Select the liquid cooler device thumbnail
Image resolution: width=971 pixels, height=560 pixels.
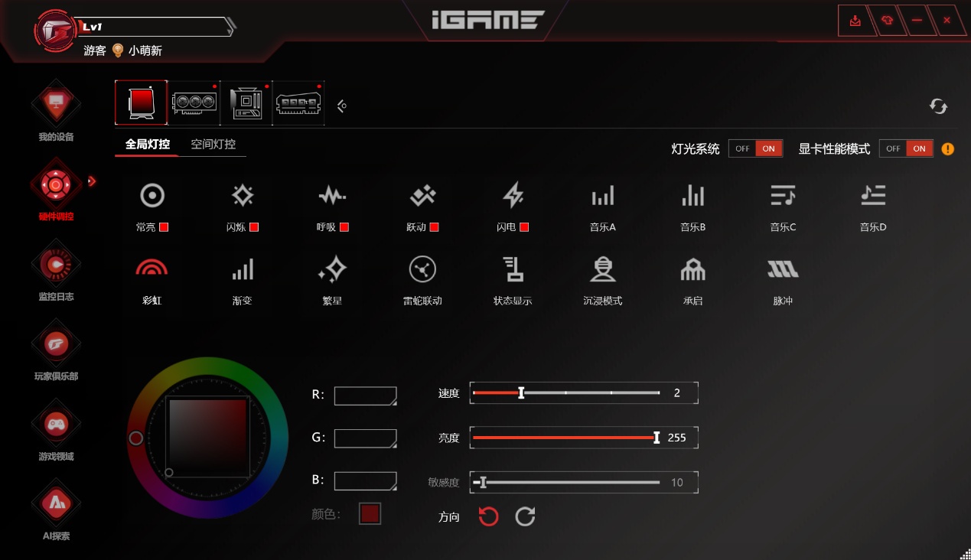click(x=142, y=103)
